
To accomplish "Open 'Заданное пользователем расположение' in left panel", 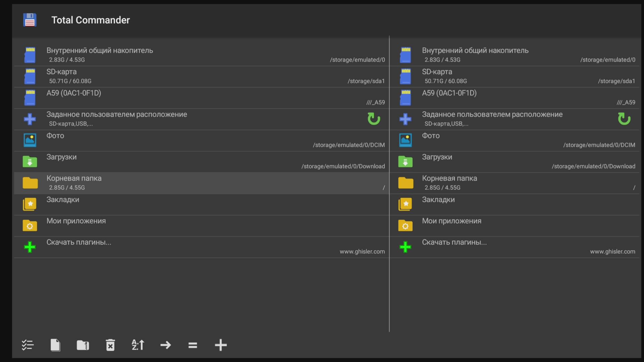I will point(117,114).
